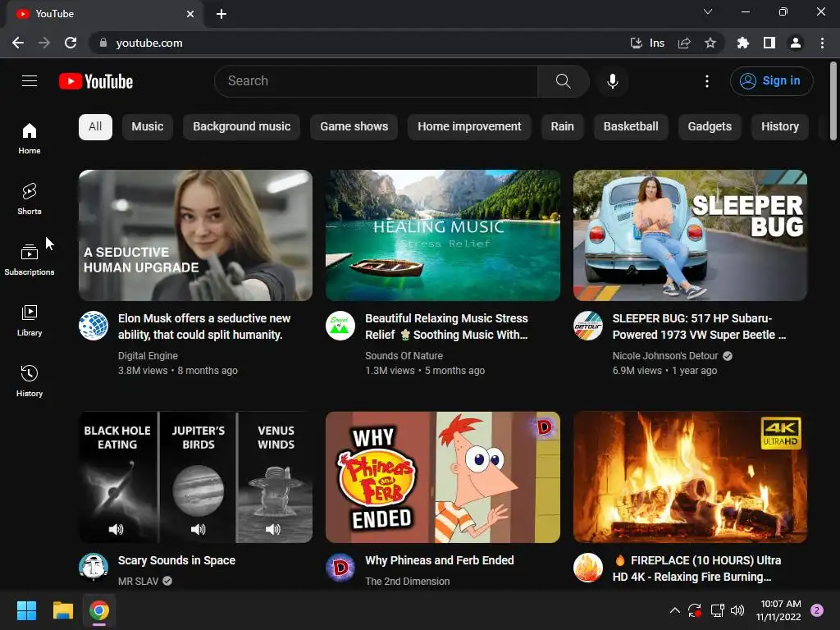Click into the YouTube Search field
Image resolution: width=840 pixels, height=630 pixels.
[376, 81]
